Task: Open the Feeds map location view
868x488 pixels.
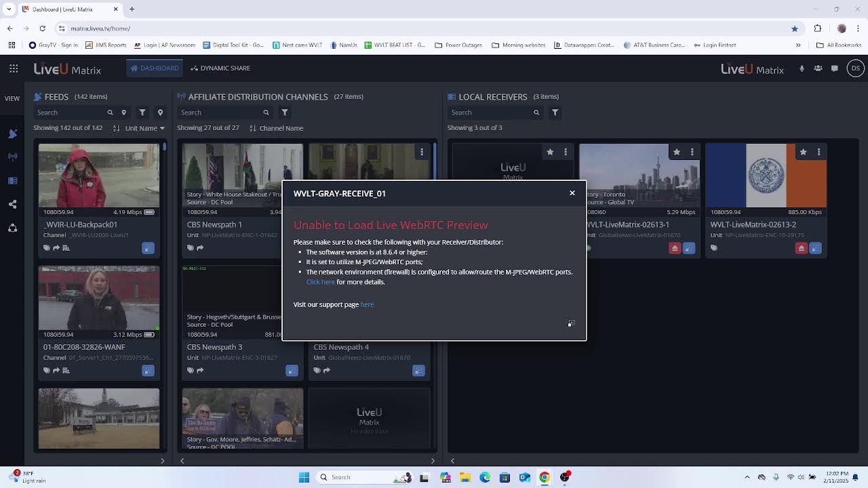Action: click(x=160, y=113)
